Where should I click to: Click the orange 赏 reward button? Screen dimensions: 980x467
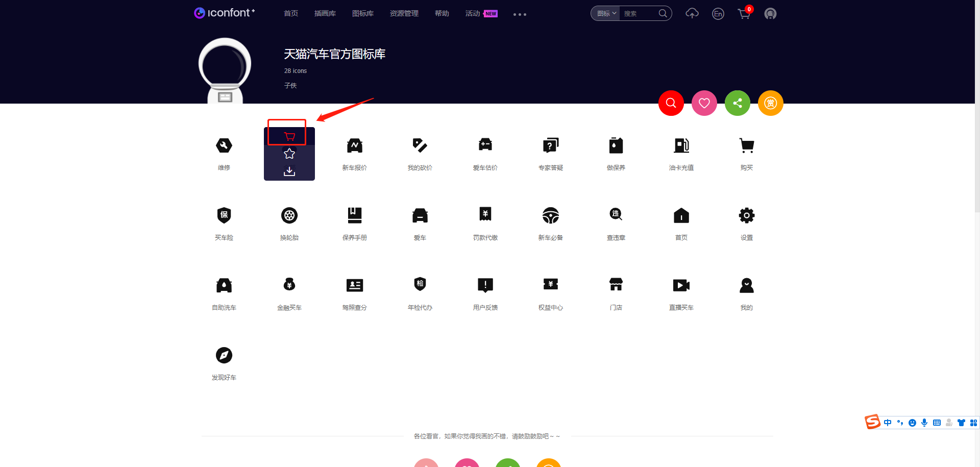point(771,103)
